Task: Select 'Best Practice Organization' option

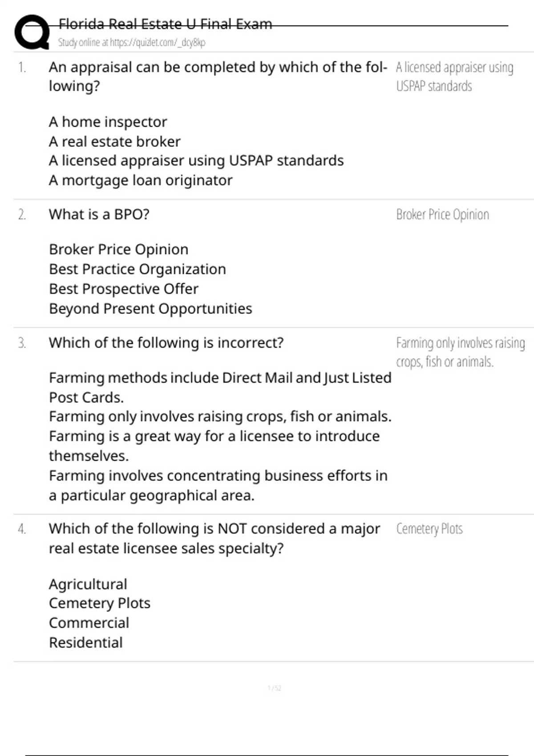Action: coord(137,269)
